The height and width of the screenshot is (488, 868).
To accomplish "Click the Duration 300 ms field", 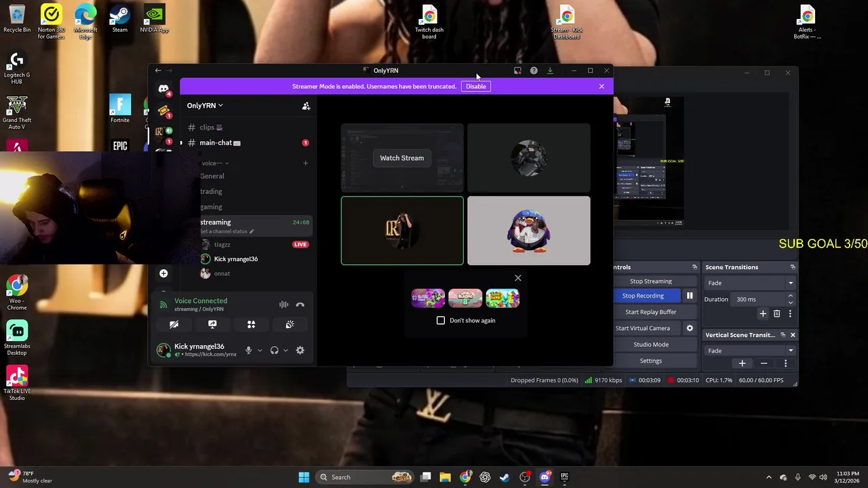I will pyautogui.click(x=759, y=299).
